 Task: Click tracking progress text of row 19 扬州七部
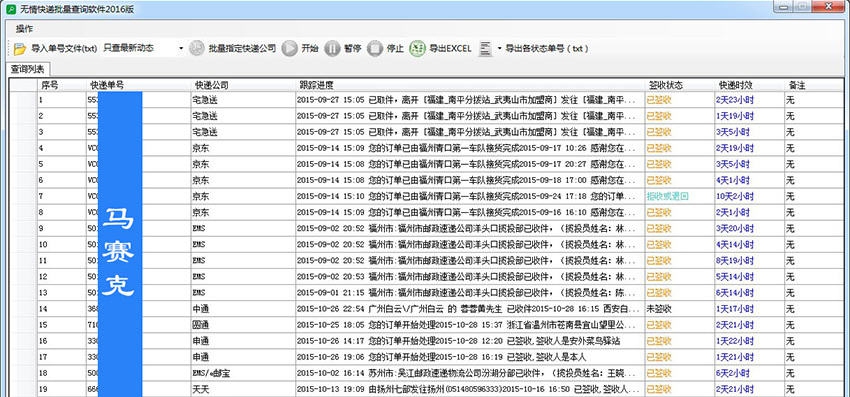point(470,389)
